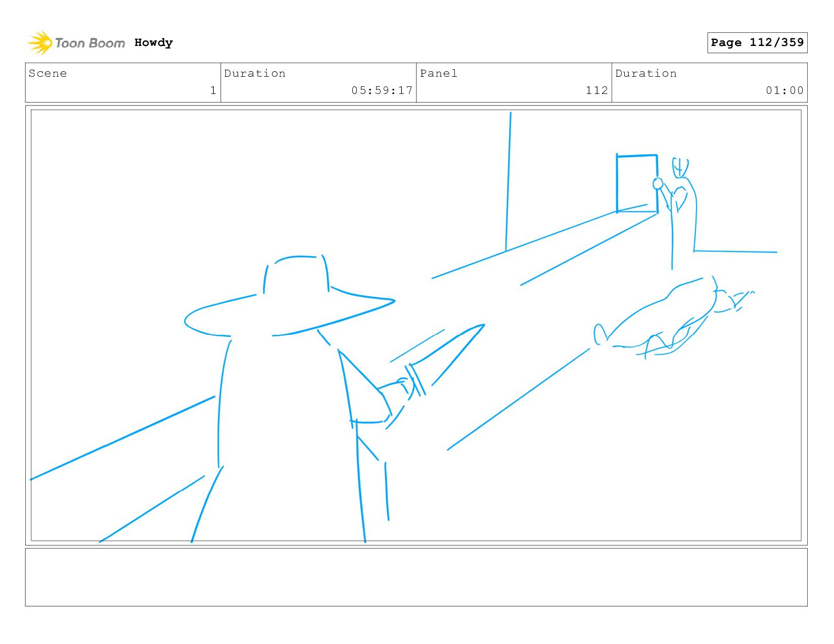Click the 'Panel' header label

coord(439,73)
